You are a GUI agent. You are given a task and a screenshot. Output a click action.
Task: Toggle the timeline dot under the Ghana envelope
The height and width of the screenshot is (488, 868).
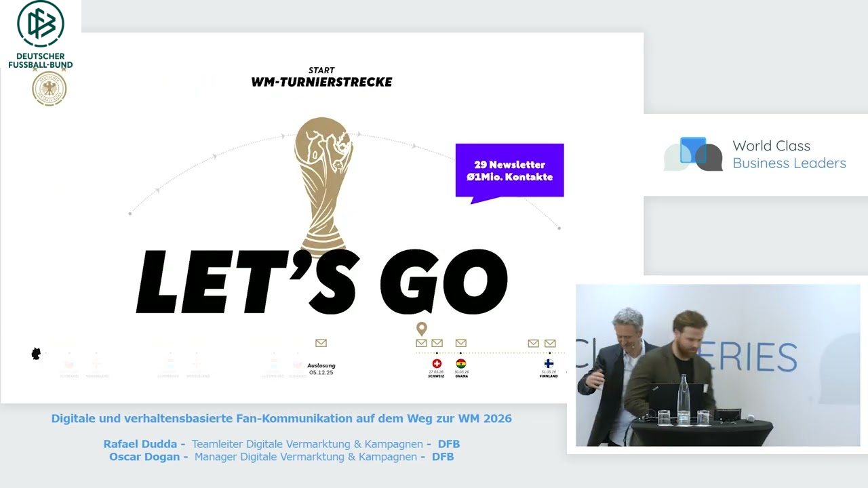461,353
